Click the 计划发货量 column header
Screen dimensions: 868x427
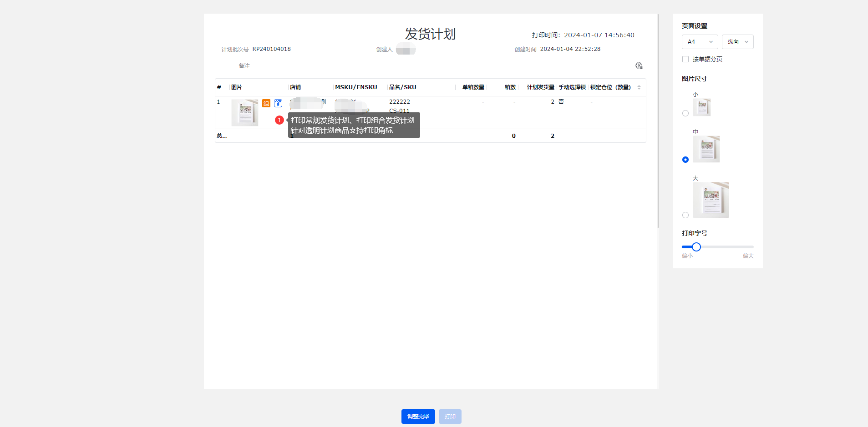tap(540, 87)
